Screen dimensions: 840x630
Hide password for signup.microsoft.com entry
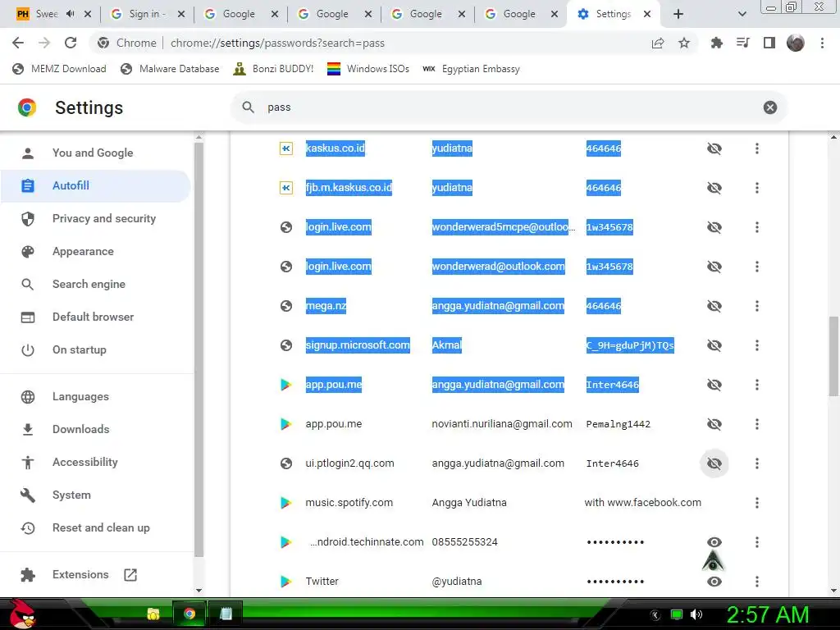(x=714, y=345)
